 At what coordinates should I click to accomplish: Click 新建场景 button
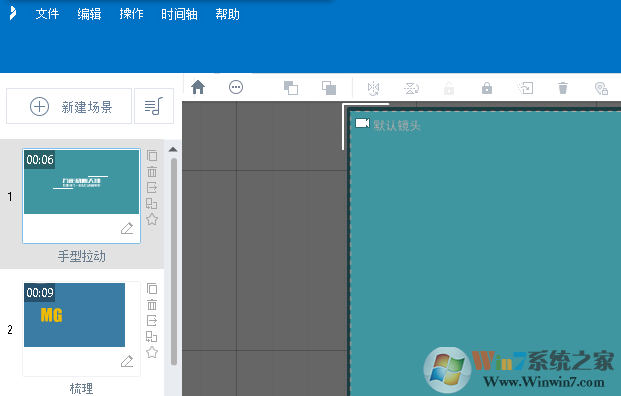pos(69,106)
